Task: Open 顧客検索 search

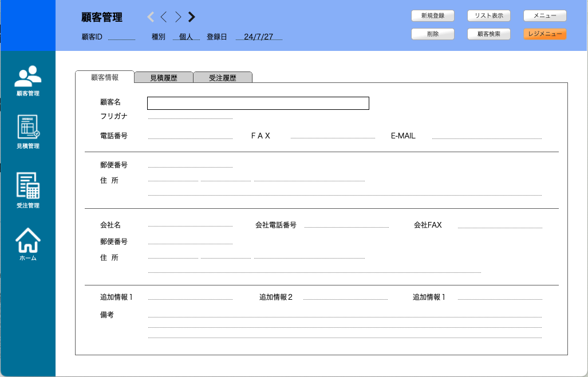Action: [488, 34]
